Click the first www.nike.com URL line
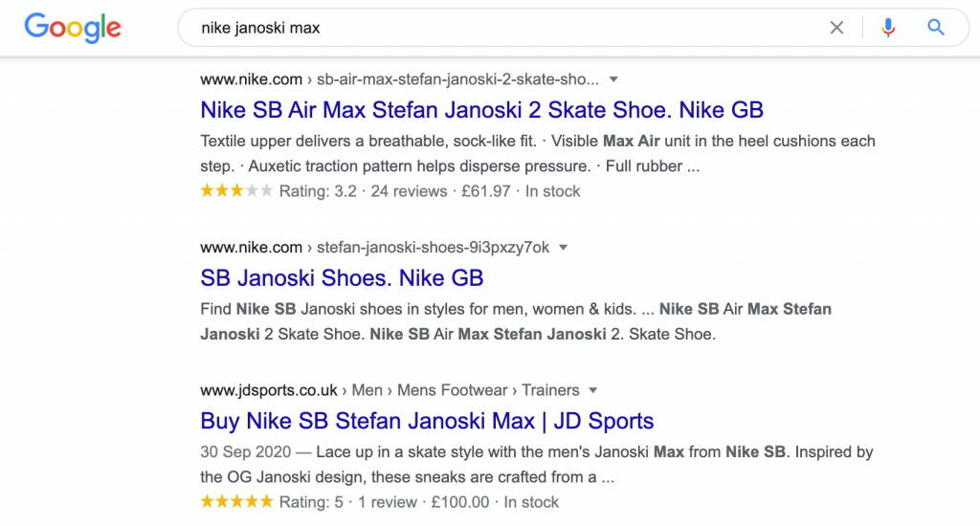The image size is (980, 527). coord(399,79)
